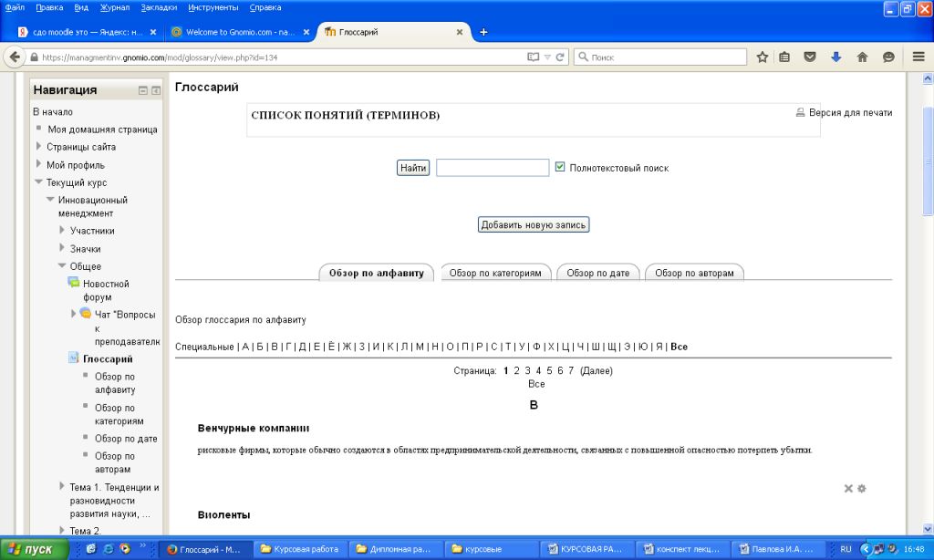Screen dimensions: 934x560
Task: Click the chat bubble toolbar icon
Action: click(888, 57)
